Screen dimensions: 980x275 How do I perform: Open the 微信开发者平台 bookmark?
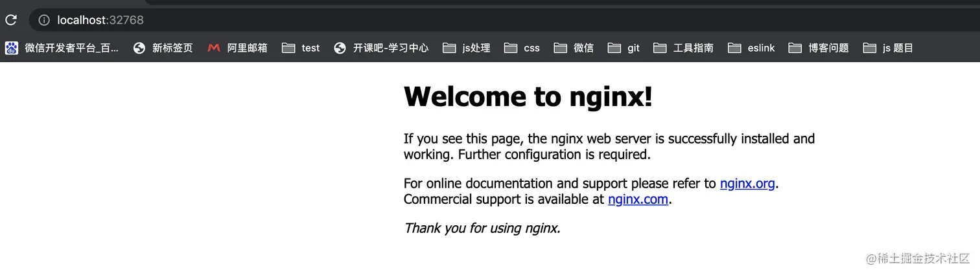62,48
